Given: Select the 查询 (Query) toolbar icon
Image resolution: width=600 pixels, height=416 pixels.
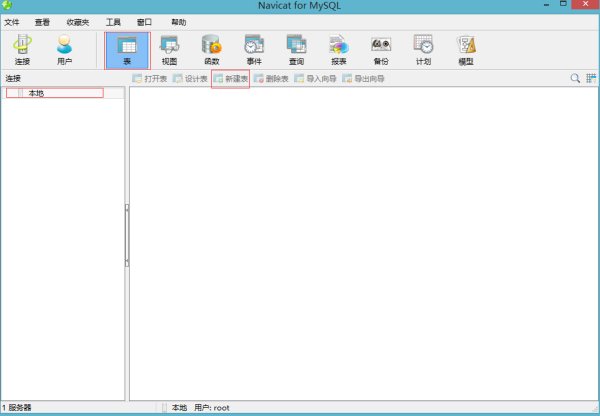Looking at the screenshot, I should (297, 50).
